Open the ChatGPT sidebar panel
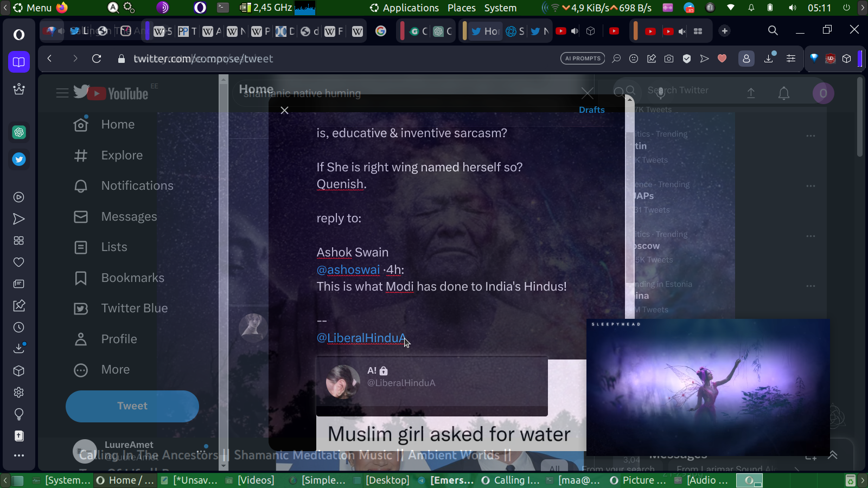The height and width of the screenshot is (488, 868). [19, 132]
